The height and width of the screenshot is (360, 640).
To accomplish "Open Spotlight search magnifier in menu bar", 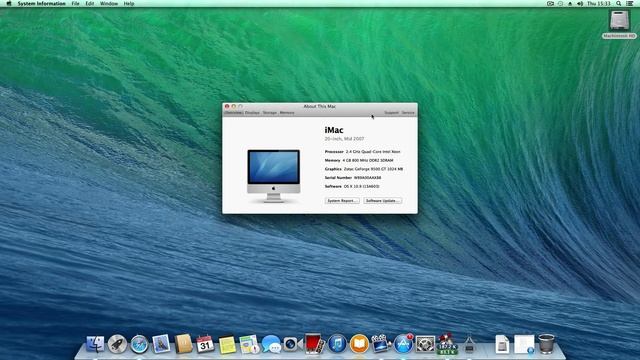I will pos(619,3).
